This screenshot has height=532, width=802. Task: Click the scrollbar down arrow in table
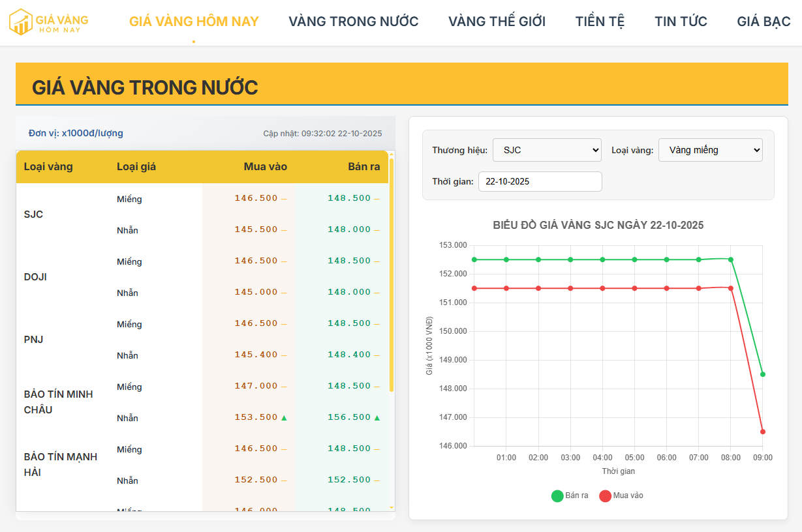(x=392, y=507)
